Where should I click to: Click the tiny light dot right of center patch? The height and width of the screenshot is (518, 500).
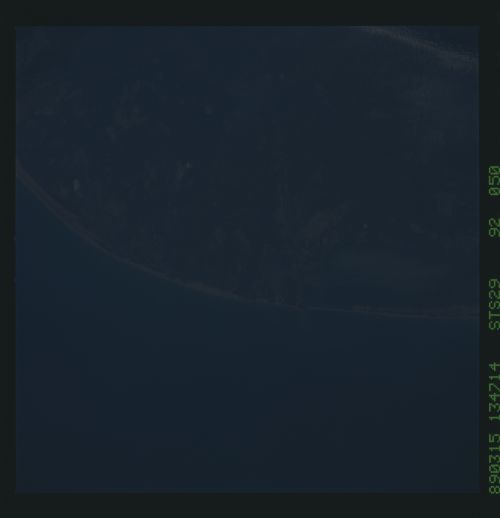(x=365, y=226)
